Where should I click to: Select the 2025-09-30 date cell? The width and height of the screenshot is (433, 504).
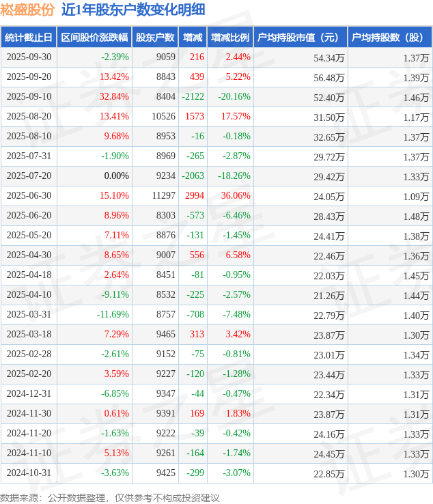tap(29, 57)
